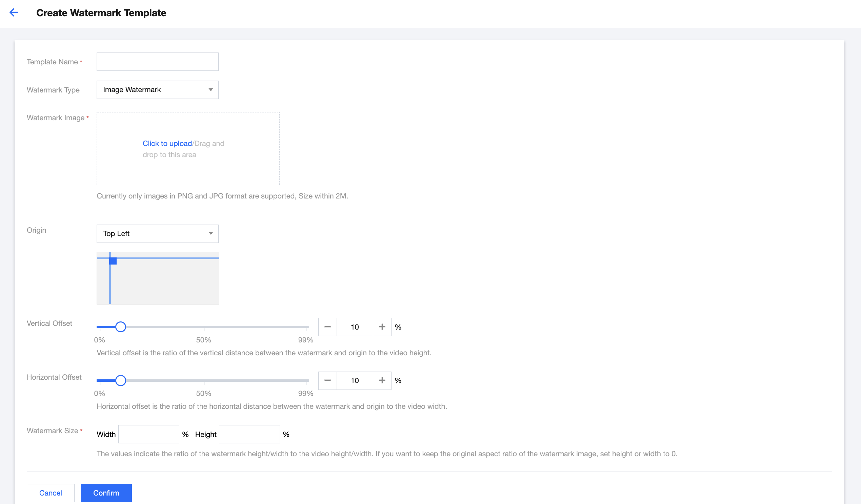
Task: Click the 'Click to upload' link
Action: (167, 143)
